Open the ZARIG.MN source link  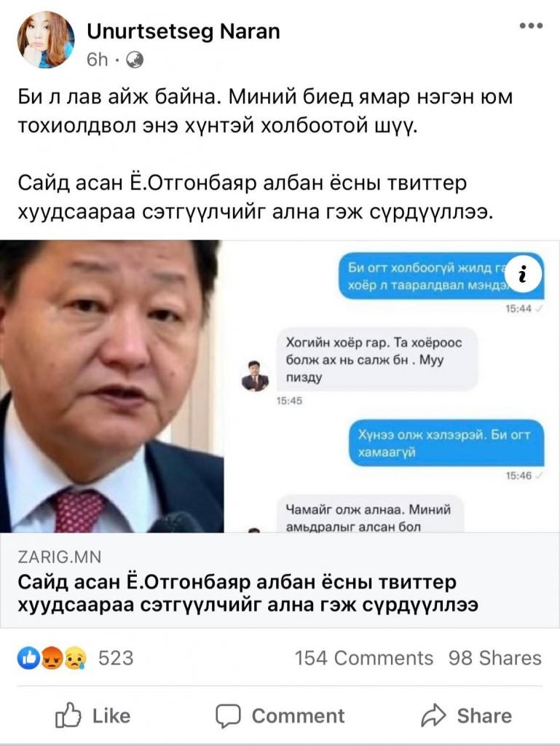(x=60, y=557)
